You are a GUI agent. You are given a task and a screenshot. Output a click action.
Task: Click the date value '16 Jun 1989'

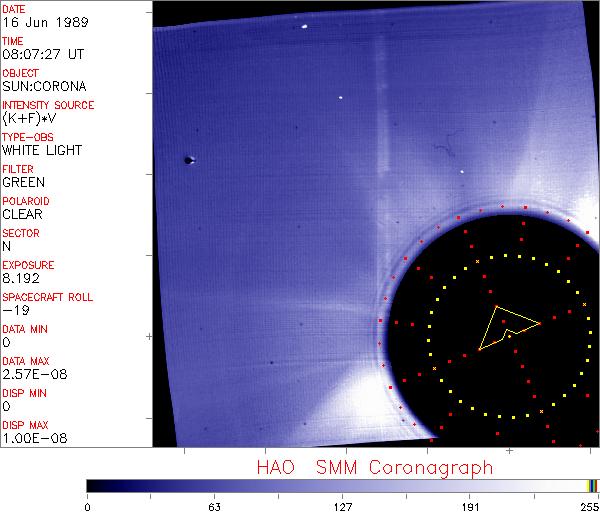tap(35, 22)
